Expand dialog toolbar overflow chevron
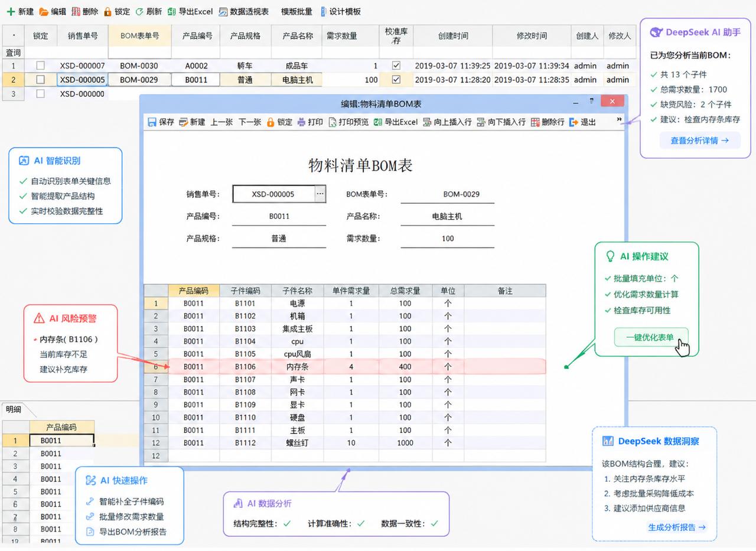This screenshot has height=551, width=756. tap(619, 119)
